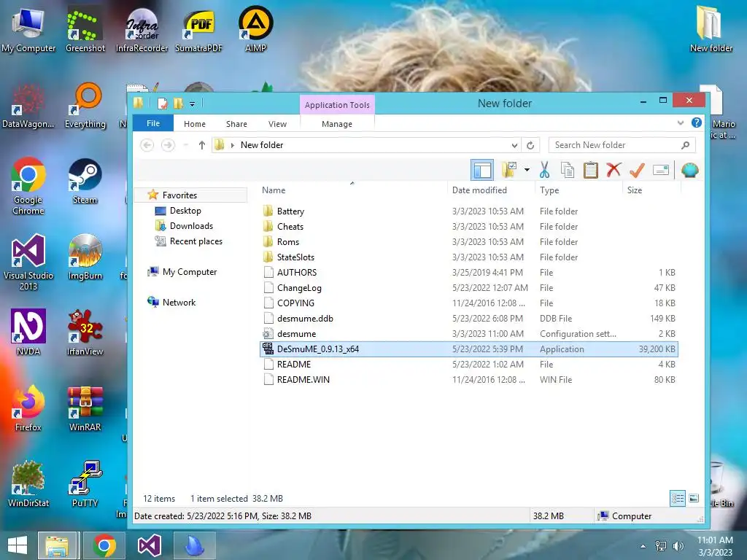
Task: Click the Properties icon in quick access toolbar
Action: click(163, 103)
